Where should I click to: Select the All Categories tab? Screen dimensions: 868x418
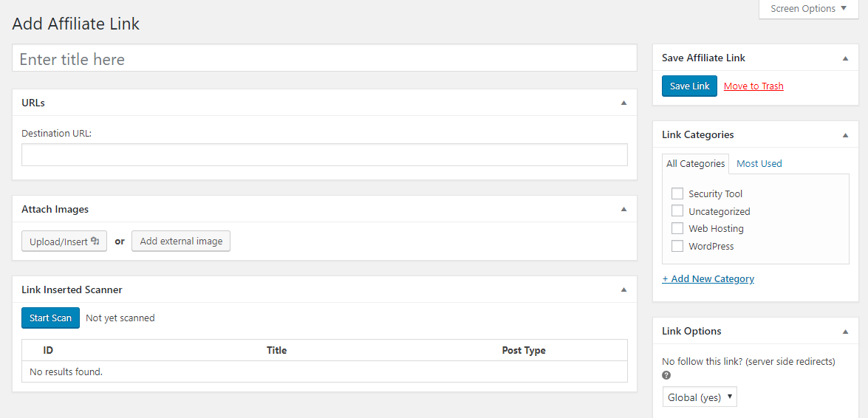coord(695,163)
